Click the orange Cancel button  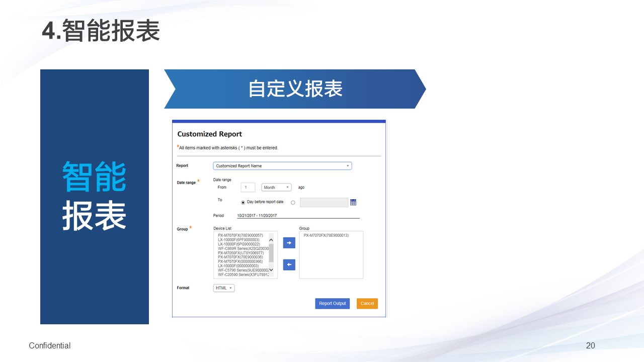(367, 304)
